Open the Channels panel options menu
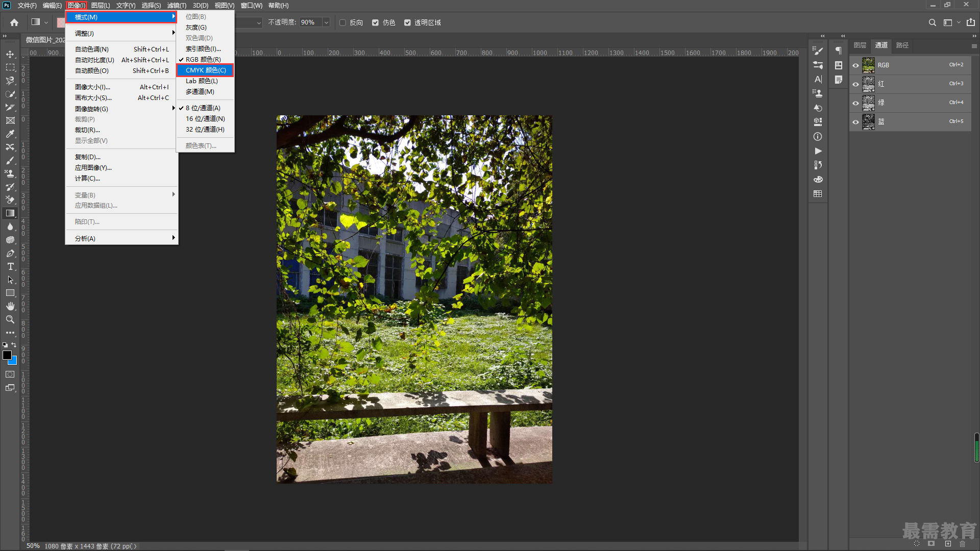Image resolution: width=980 pixels, height=551 pixels. click(x=974, y=46)
